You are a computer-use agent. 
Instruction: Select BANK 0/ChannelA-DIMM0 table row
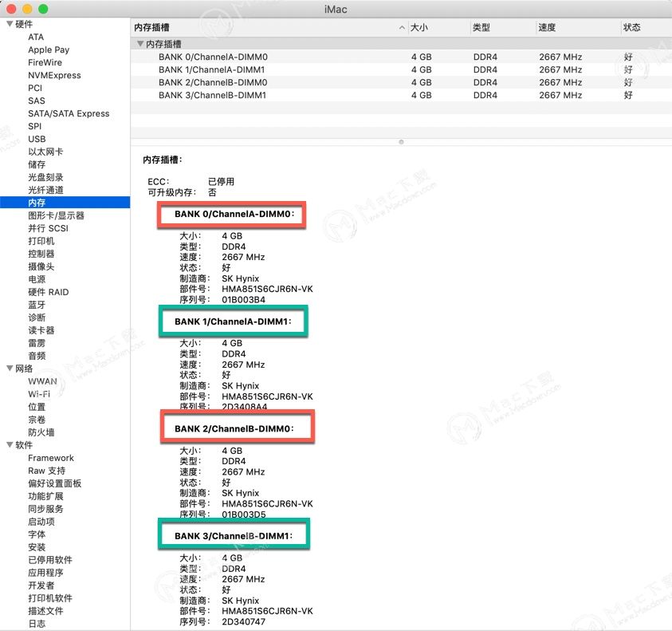coord(401,57)
